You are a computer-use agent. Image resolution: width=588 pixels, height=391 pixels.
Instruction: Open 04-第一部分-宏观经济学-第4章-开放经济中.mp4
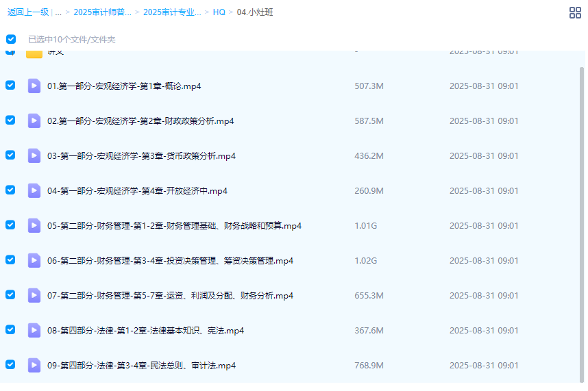(137, 190)
